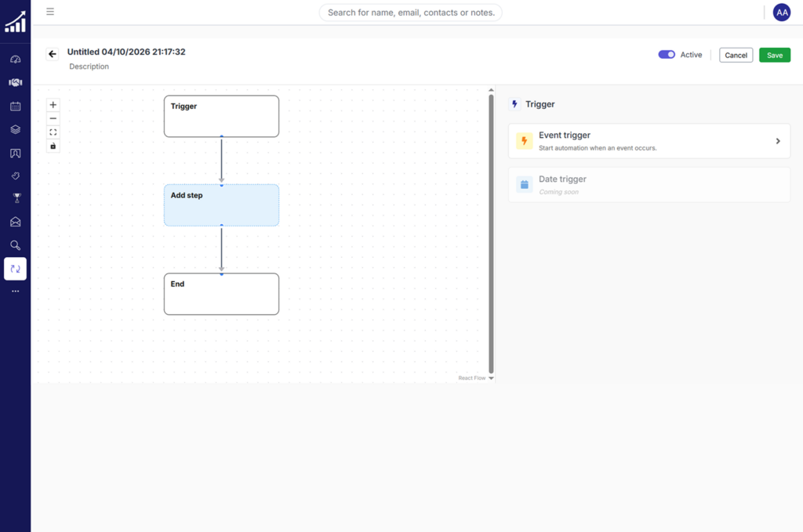The image size is (803, 532).
Task: Open the AA user avatar menu
Action: click(x=781, y=13)
